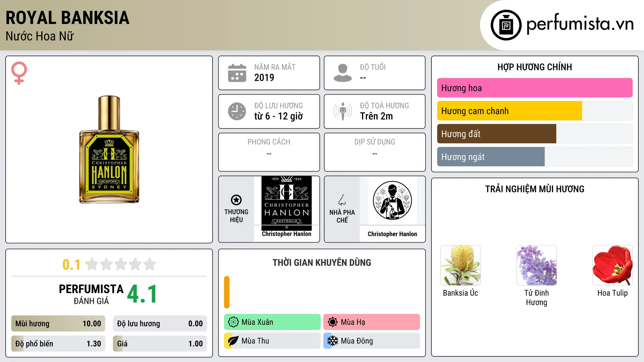Click the NHÀ PHA CHẾ label
Screen dimensions: 644x362
342,216
